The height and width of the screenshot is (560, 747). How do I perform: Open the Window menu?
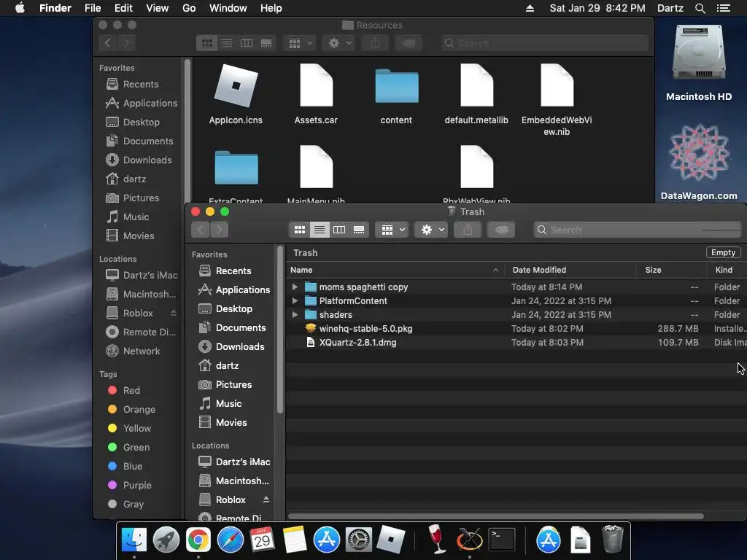coord(228,8)
